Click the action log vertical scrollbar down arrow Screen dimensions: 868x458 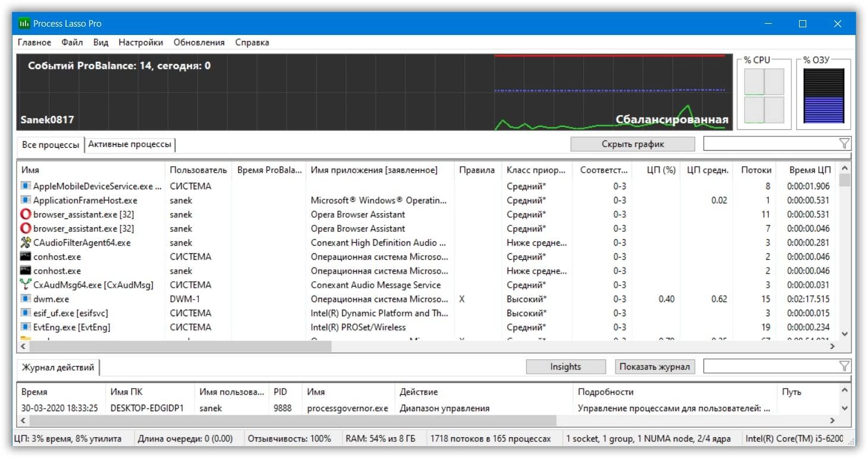pos(845,409)
